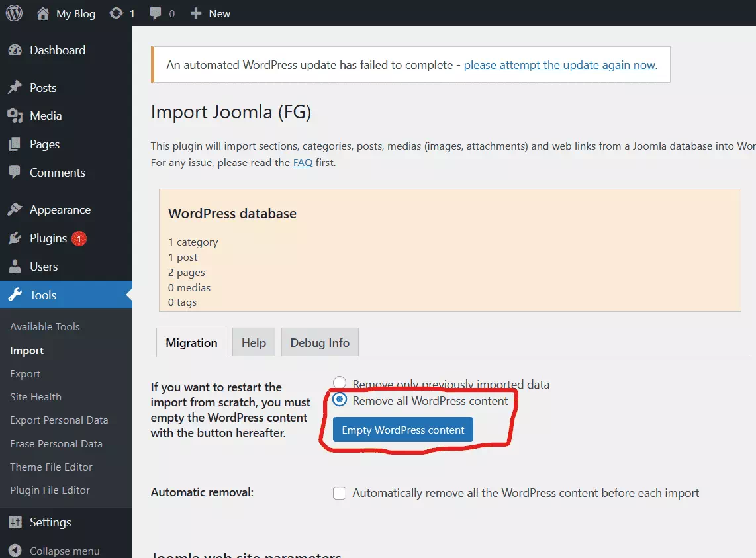Click the Users person icon
This screenshot has width=756, height=558.
15,266
